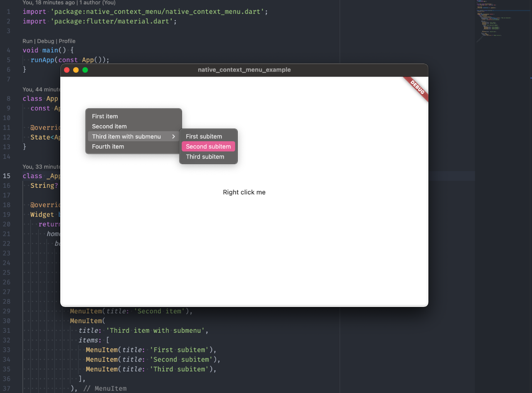Minimize the app with the yellow button
Viewport: 532px width, 393px height.
click(76, 70)
